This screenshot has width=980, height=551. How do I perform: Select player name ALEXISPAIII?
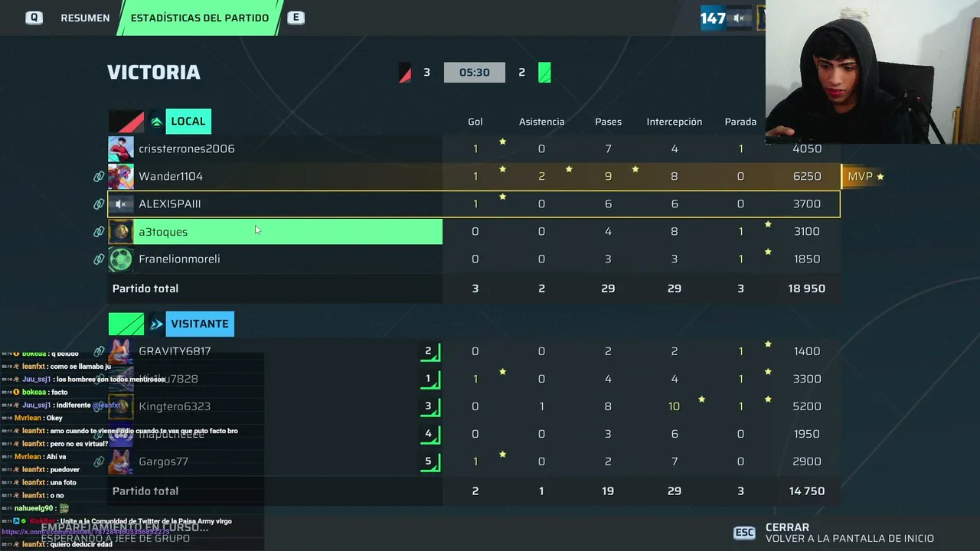click(x=170, y=204)
